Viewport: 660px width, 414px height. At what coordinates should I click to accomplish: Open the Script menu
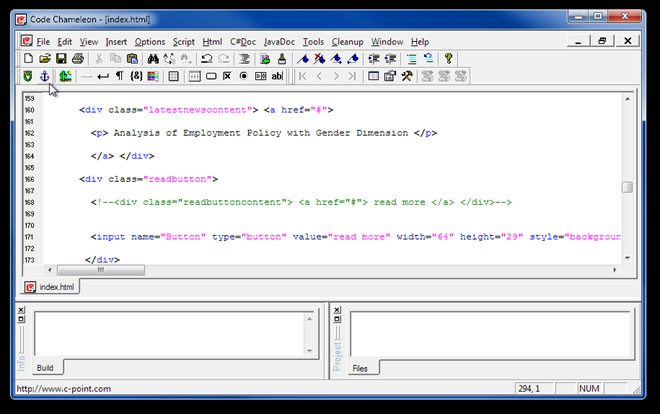184,42
